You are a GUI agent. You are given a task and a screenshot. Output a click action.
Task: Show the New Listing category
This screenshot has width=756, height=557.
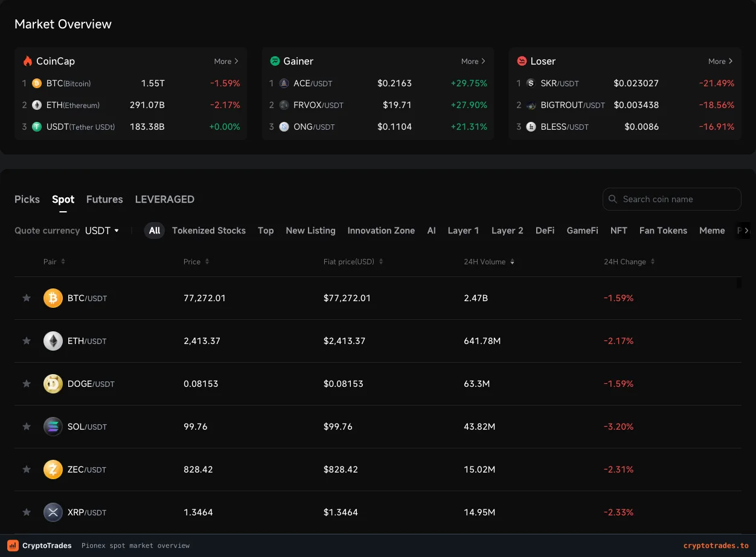[310, 231]
